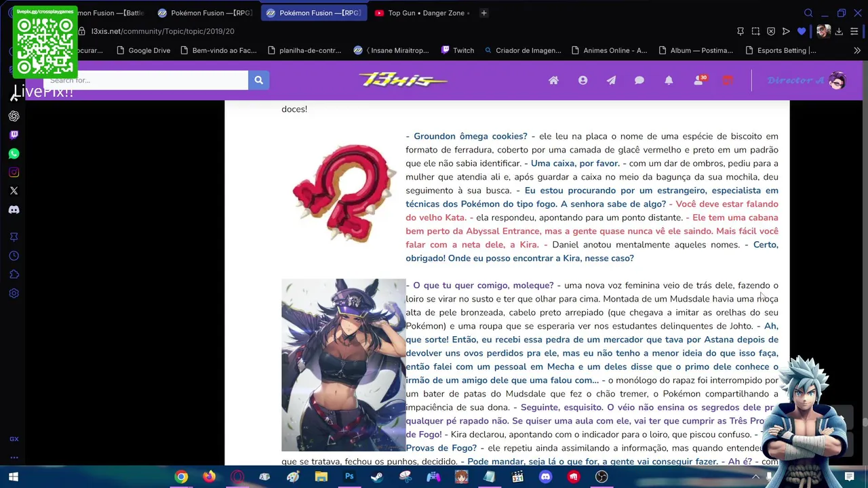
Task: Open the Twitch bookmark
Action: click(458, 50)
